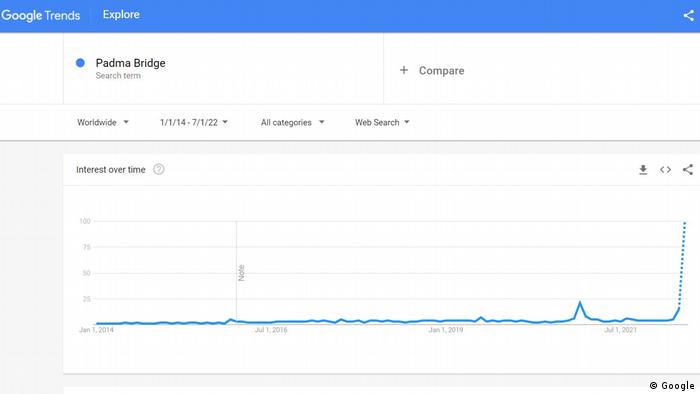Click the Interest over time heading

(111, 170)
